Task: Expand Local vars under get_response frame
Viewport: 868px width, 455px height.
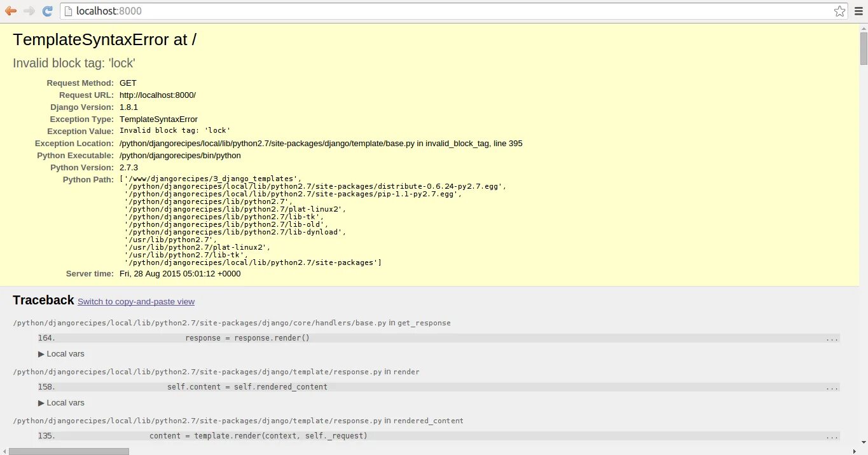Action: 61,354
